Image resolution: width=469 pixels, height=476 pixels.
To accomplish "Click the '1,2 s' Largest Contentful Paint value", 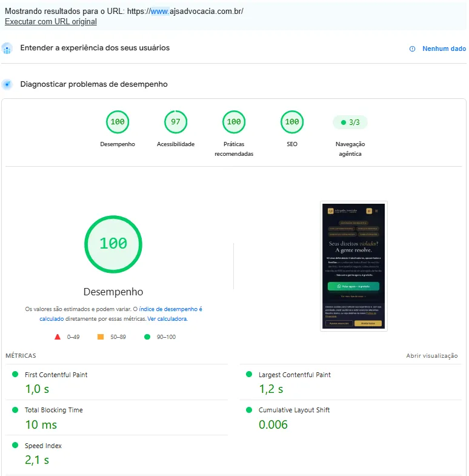I will click(x=271, y=389).
